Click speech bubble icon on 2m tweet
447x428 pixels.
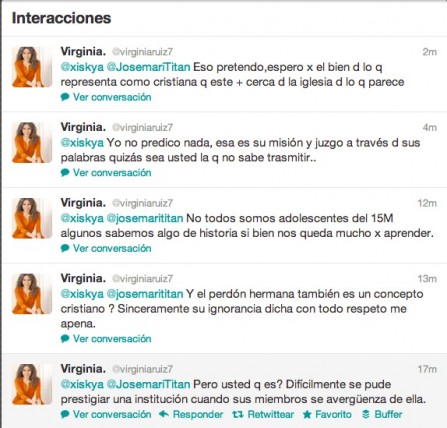pyautogui.click(x=65, y=97)
